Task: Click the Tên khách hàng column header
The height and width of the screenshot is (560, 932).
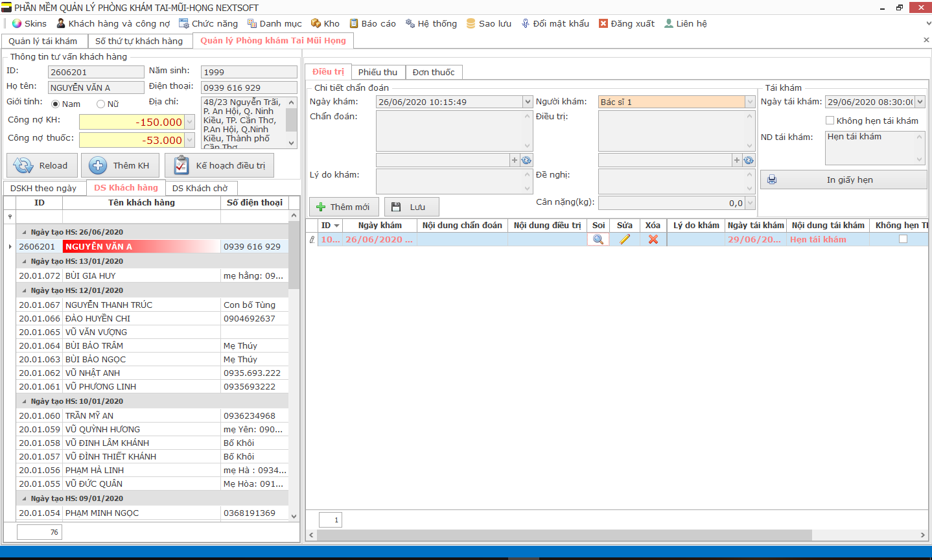Action: (141, 203)
